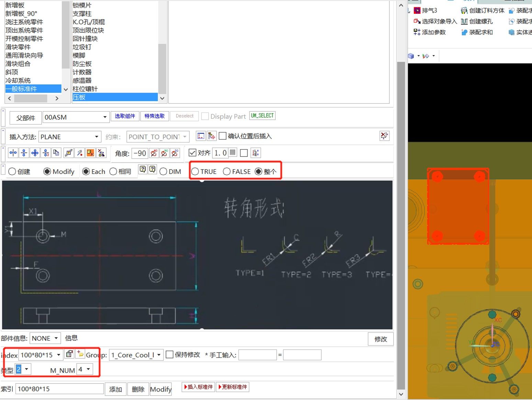Click the vertical mirror placement icon
The width and height of the screenshot is (532, 400).
(x=24, y=153)
